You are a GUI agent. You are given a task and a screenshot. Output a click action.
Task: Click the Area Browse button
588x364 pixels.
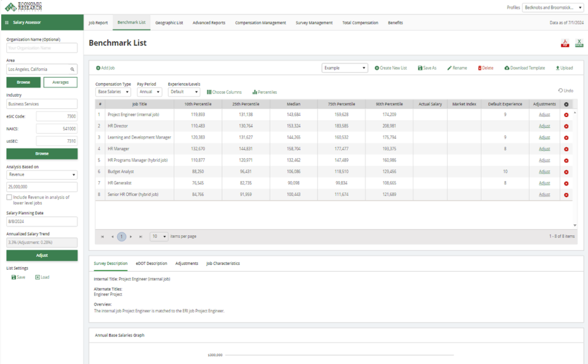point(23,82)
